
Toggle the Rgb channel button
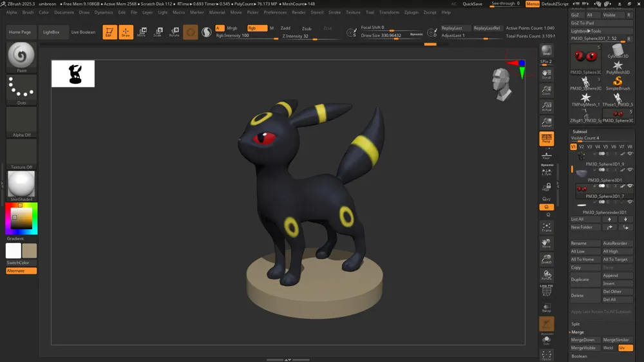tap(257, 28)
